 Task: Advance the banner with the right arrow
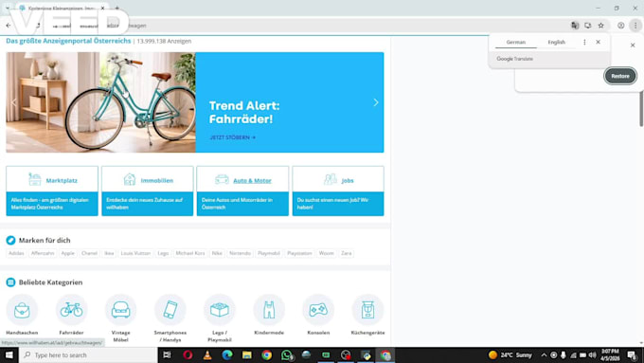click(x=375, y=102)
